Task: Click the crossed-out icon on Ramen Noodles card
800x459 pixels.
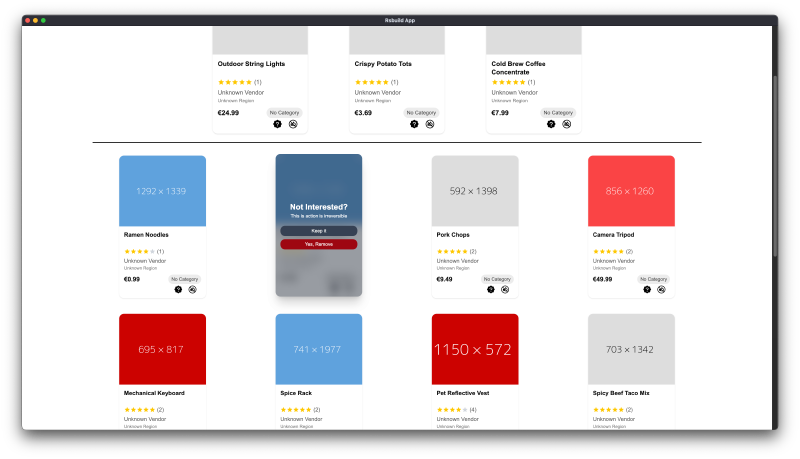Action: pyautogui.click(x=193, y=289)
